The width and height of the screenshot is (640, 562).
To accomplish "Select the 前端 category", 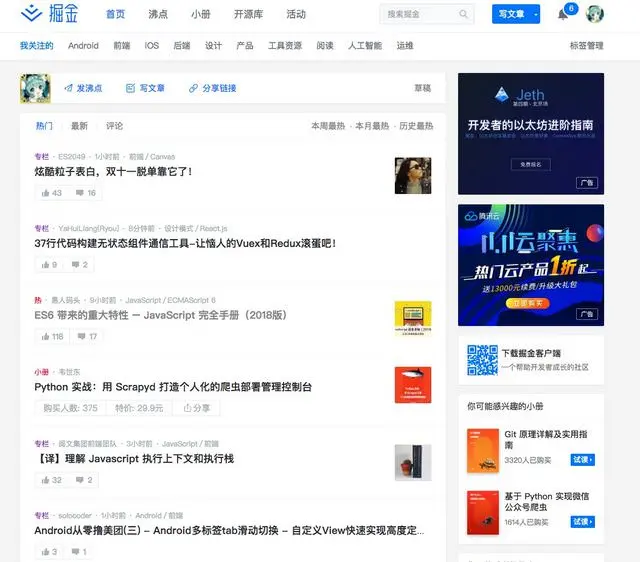I will [122, 46].
